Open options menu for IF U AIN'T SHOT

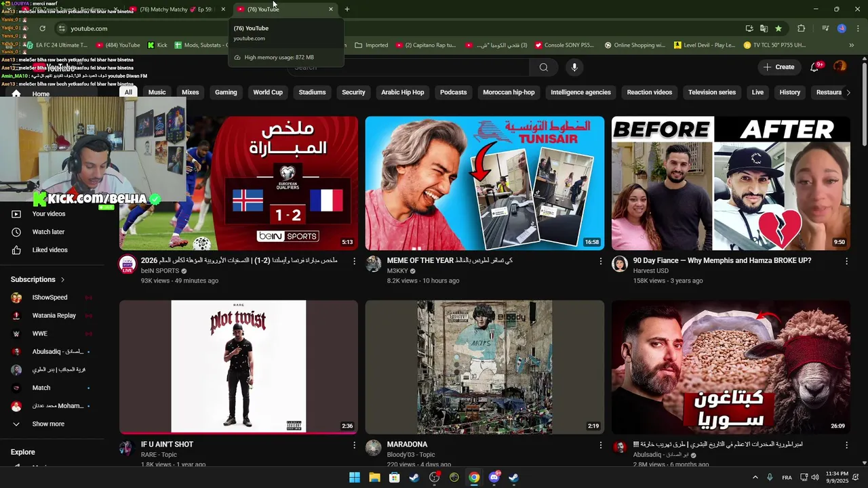354,445
